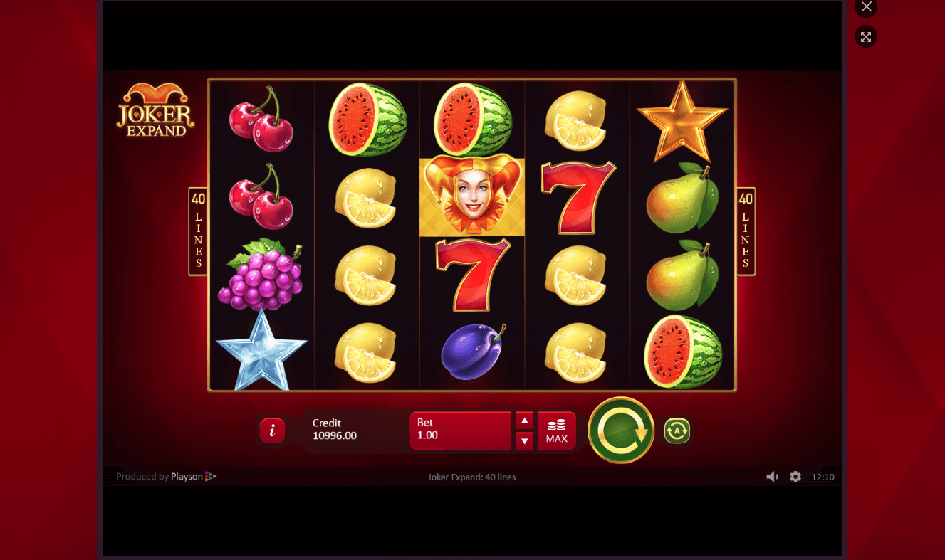Enable autoplay spin mode
The width and height of the screenshot is (945, 560).
[x=677, y=430]
